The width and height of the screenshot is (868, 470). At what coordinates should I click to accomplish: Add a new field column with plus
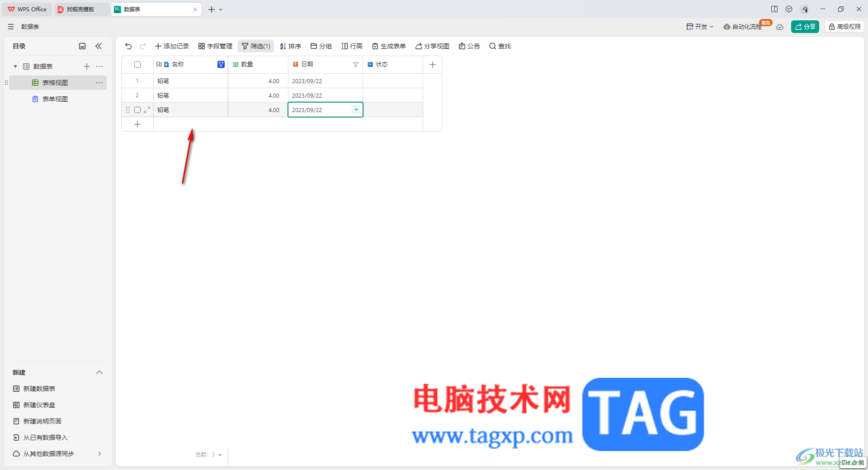[x=432, y=65]
